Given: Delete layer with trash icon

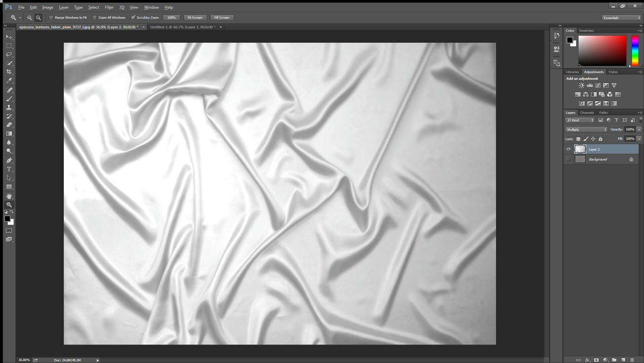Looking at the screenshot, I should coord(632,360).
